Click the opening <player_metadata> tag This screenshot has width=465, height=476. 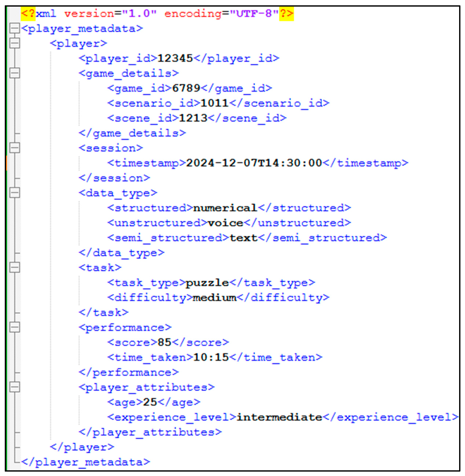tap(82, 29)
